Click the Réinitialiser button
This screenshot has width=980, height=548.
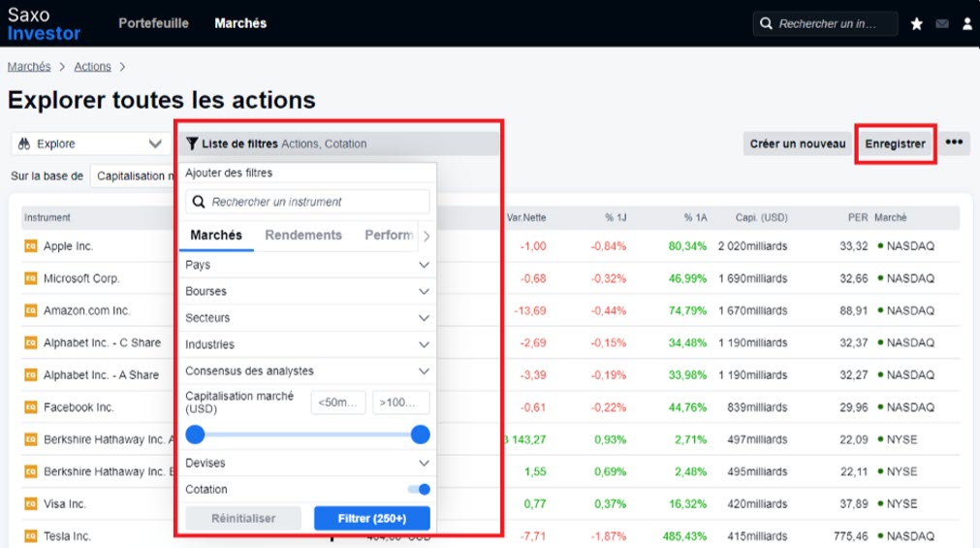coord(243,518)
